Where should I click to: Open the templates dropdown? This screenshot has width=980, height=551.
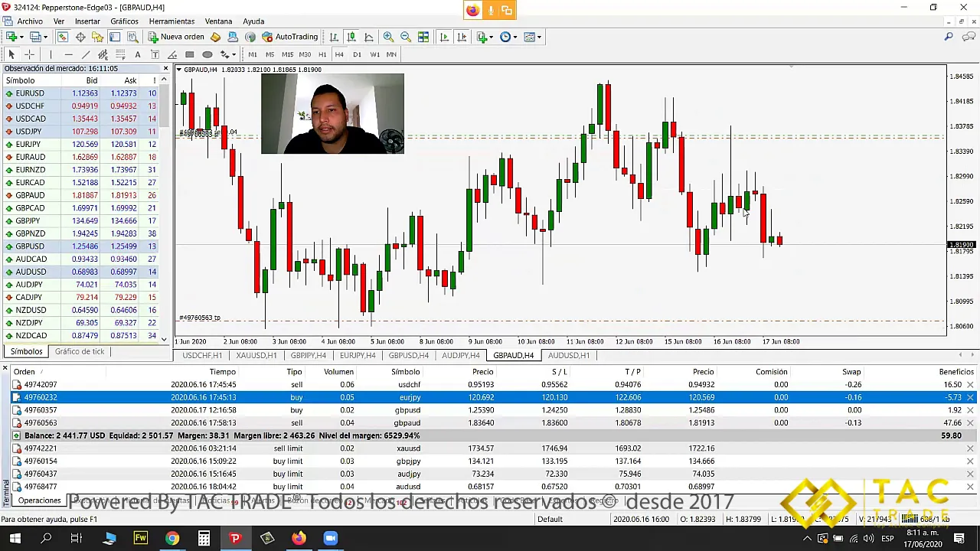pos(532,37)
